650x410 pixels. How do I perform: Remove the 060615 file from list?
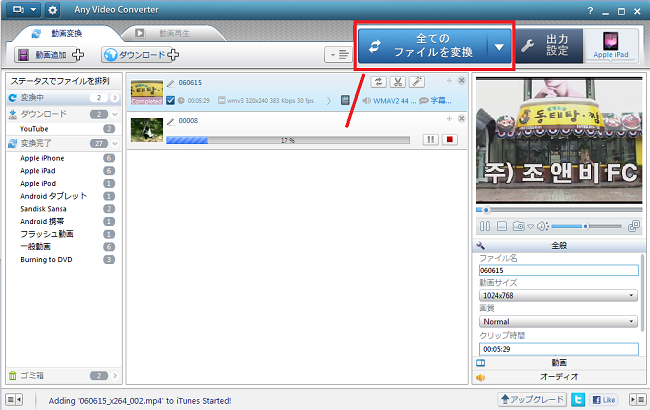461,80
